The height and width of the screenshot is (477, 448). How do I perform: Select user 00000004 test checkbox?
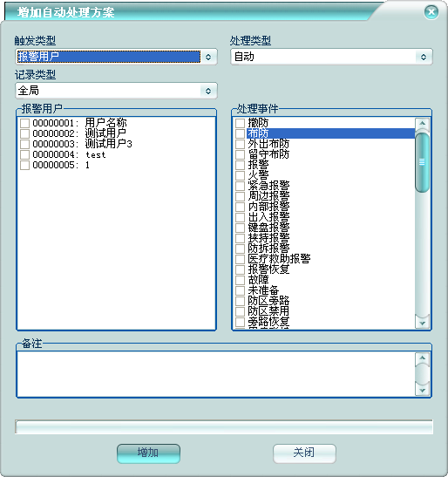(24, 154)
